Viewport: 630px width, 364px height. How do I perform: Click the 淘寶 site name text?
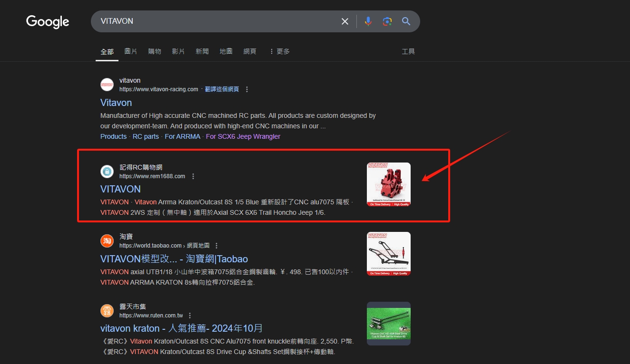click(126, 237)
